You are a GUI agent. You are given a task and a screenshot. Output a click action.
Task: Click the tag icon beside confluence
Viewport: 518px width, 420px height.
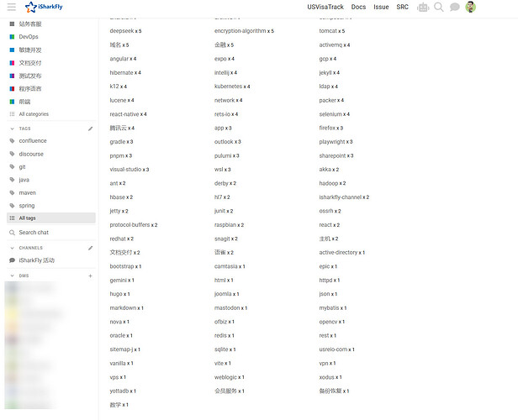(13, 141)
